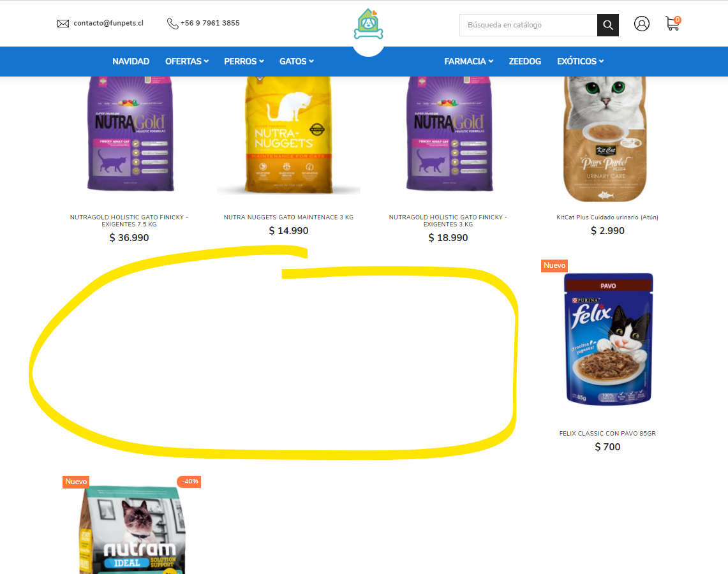
Task: Expand the GATOS dropdown menu
Action: coord(296,61)
